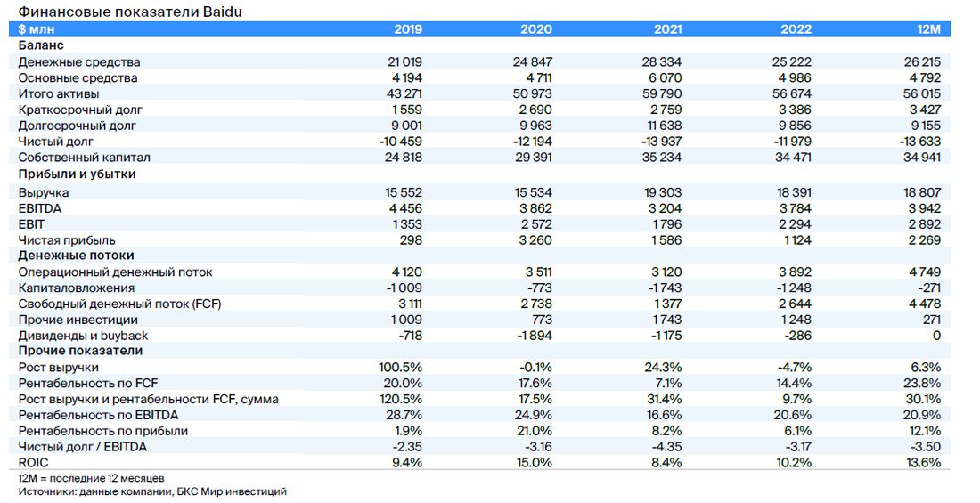Click the "Чистый долг / EBITDA" row label
Screen dimensions: 980x503
pyautogui.click(x=83, y=448)
